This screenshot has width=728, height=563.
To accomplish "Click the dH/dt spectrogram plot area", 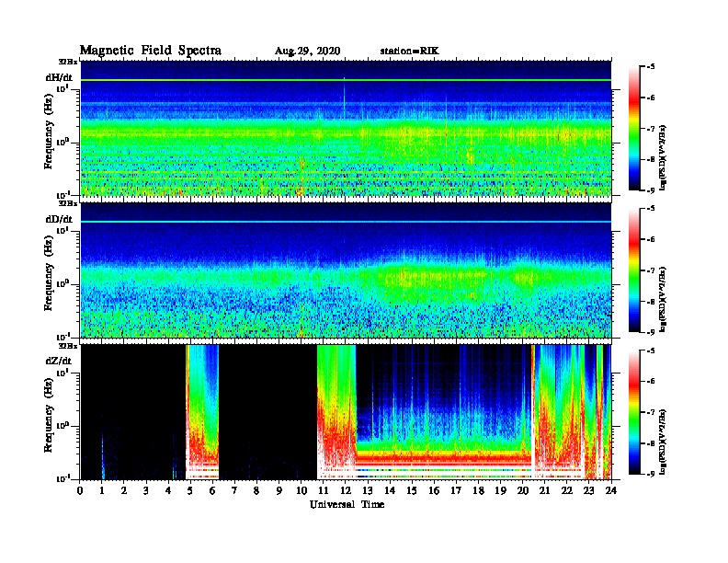I will click(x=346, y=129).
